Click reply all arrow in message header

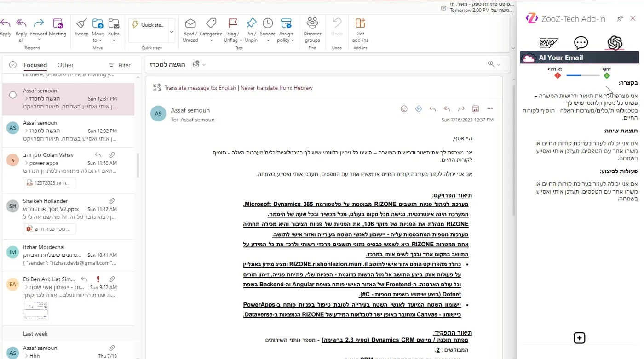(x=447, y=109)
